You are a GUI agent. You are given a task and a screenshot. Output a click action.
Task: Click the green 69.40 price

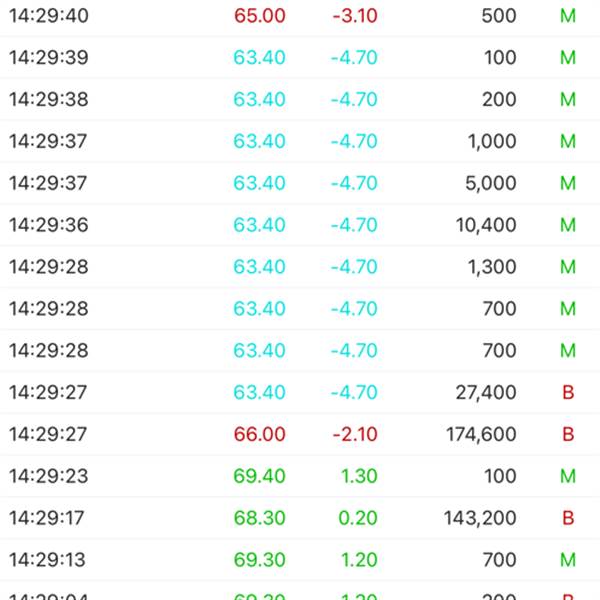tap(260, 477)
